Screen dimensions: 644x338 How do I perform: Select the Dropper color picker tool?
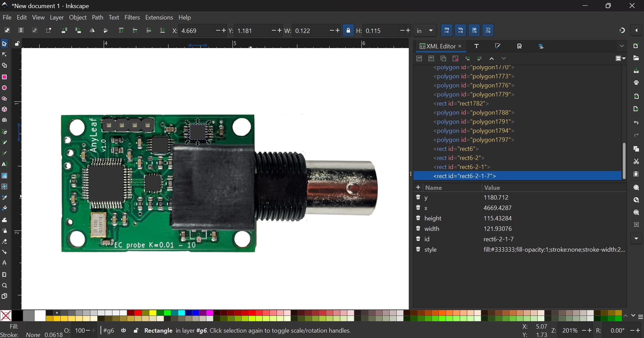5,198
